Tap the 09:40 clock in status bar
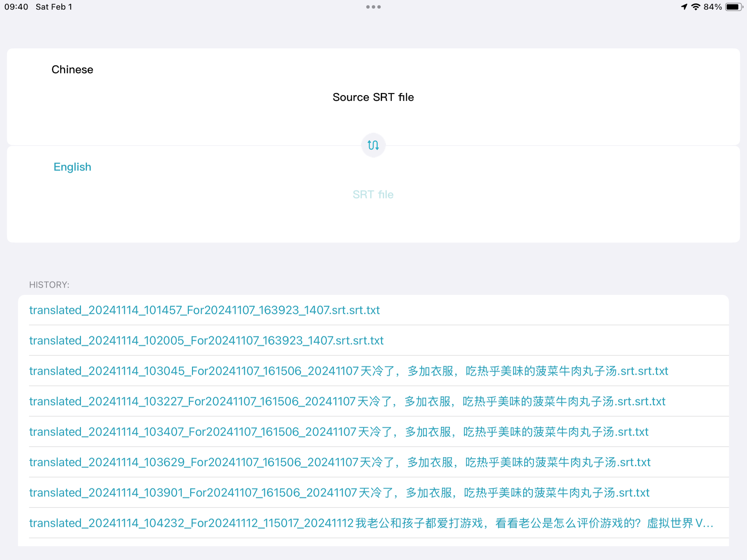 pos(16,7)
